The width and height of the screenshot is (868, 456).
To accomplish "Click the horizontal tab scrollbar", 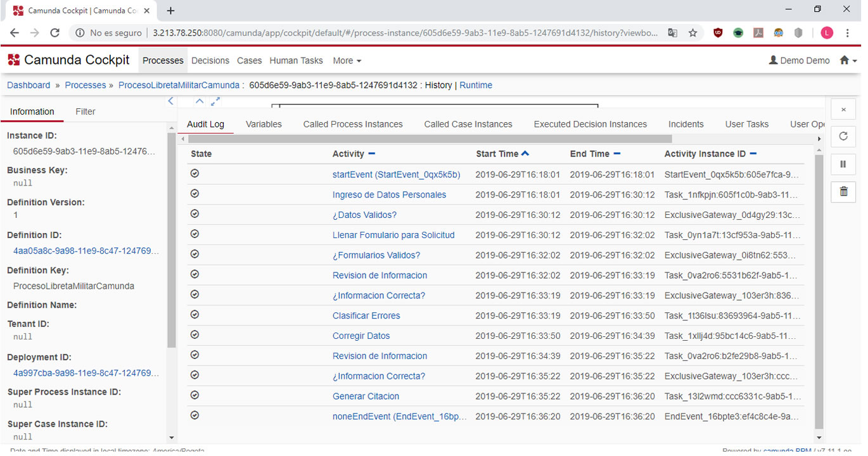I will tap(429, 139).
